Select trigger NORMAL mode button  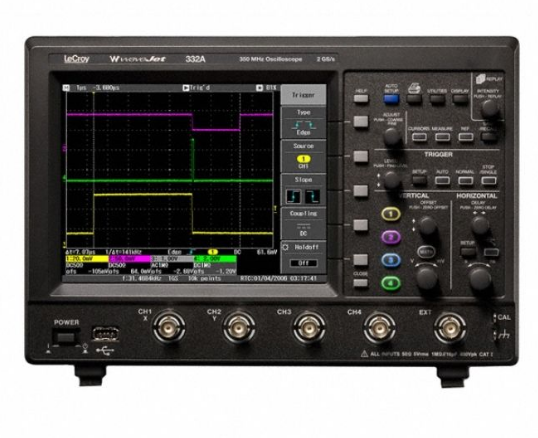point(466,180)
